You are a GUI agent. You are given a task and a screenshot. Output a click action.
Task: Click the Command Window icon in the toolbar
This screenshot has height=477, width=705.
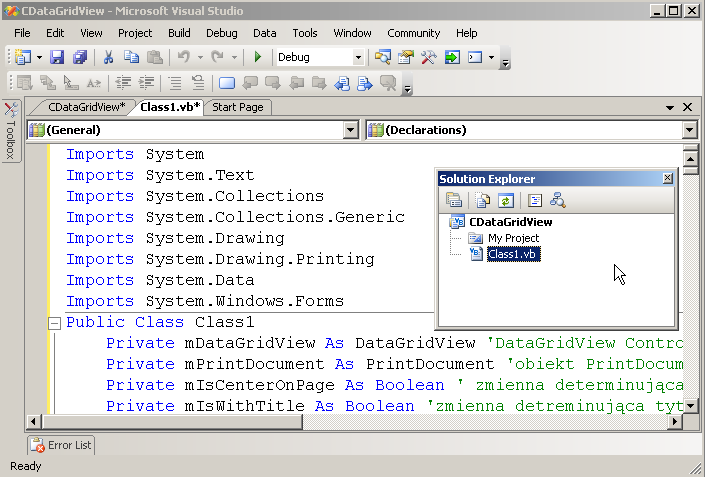[475, 57]
